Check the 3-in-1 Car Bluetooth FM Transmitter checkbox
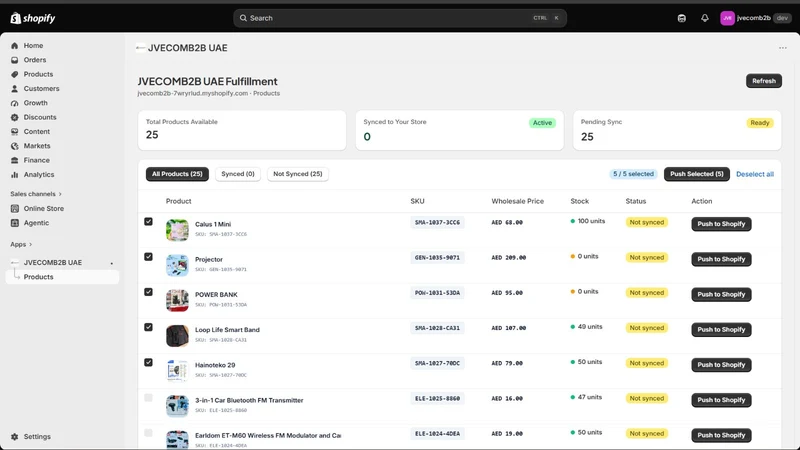 pyautogui.click(x=148, y=397)
